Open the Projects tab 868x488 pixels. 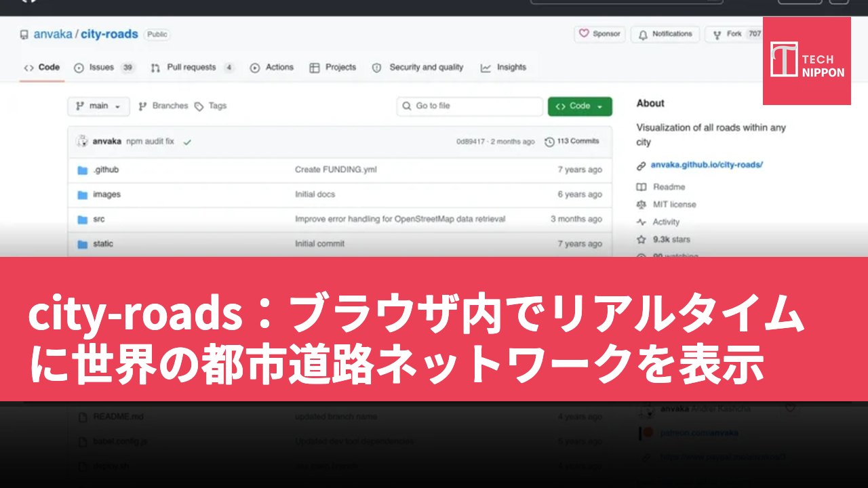pos(333,68)
